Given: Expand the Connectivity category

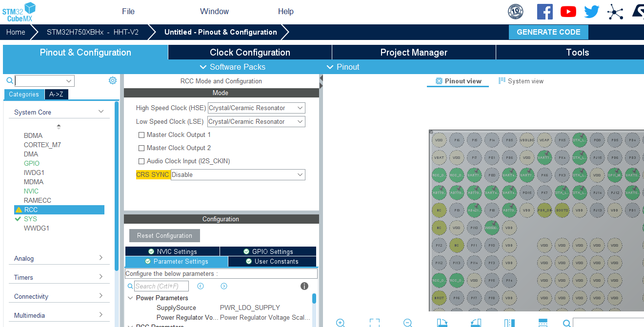Looking at the screenshot, I should point(101,296).
